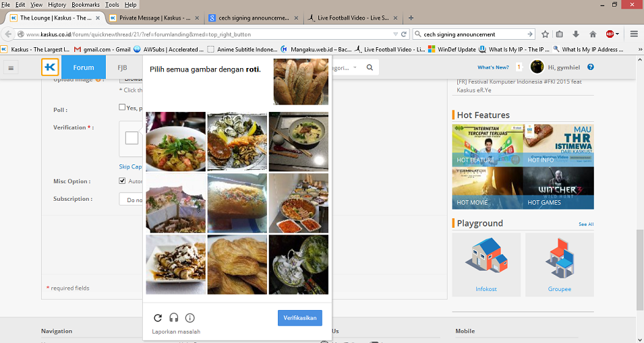Viewport: 644px width, 343px height.
Task: Switch to the Live Football Video tab
Action: (353, 18)
